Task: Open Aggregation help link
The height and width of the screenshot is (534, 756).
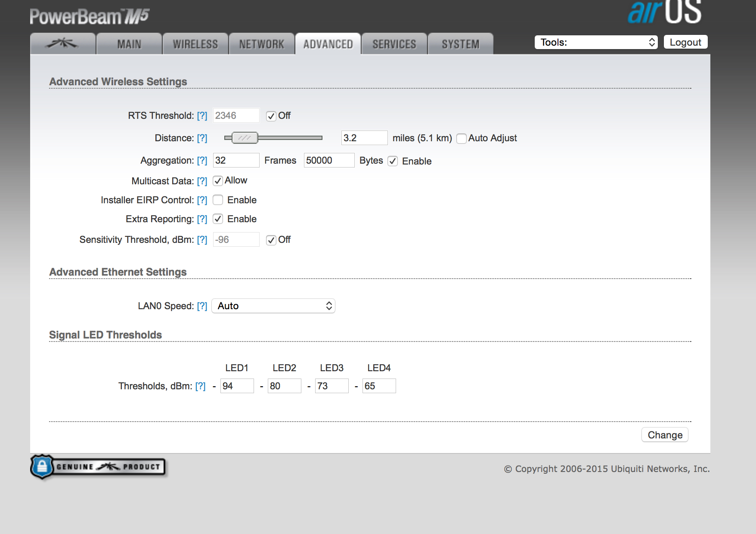Action: tap(202, 160)
